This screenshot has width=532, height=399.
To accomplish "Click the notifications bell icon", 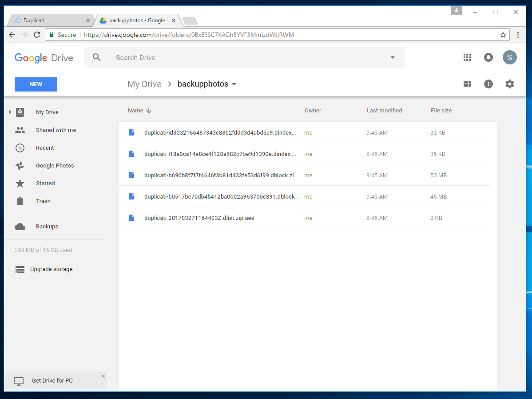I will 488,57.
